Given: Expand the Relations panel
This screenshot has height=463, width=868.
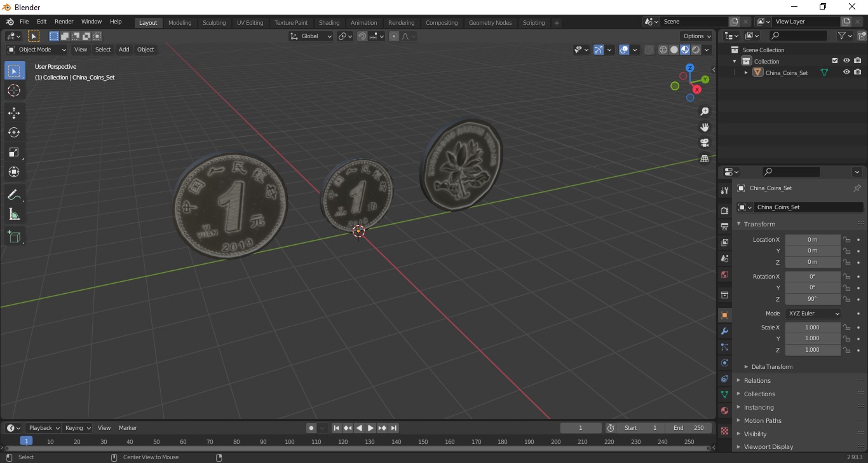Looking at the screenshot, I should (757, 380).
